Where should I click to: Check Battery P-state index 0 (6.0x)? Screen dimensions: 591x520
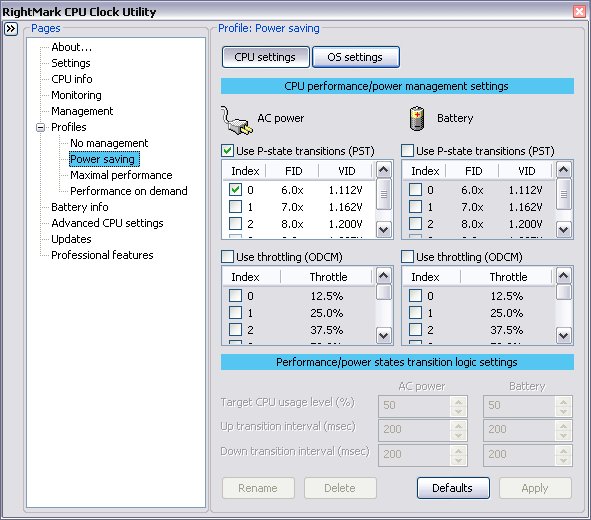pyautogui.click(x=415, y=190)
